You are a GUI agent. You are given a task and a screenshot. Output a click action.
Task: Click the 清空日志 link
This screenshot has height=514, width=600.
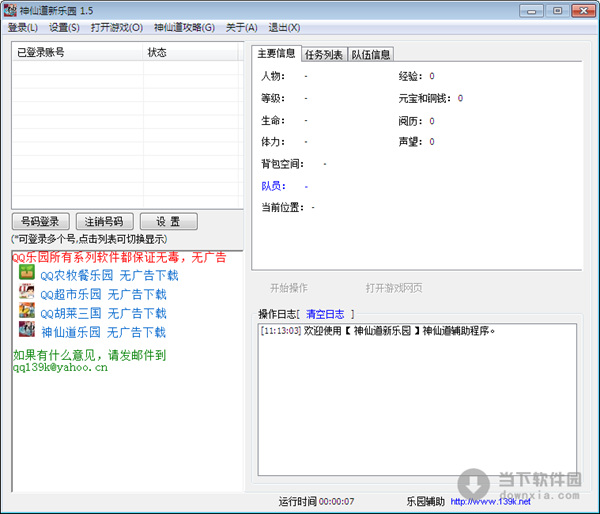[x=325, y=313]
